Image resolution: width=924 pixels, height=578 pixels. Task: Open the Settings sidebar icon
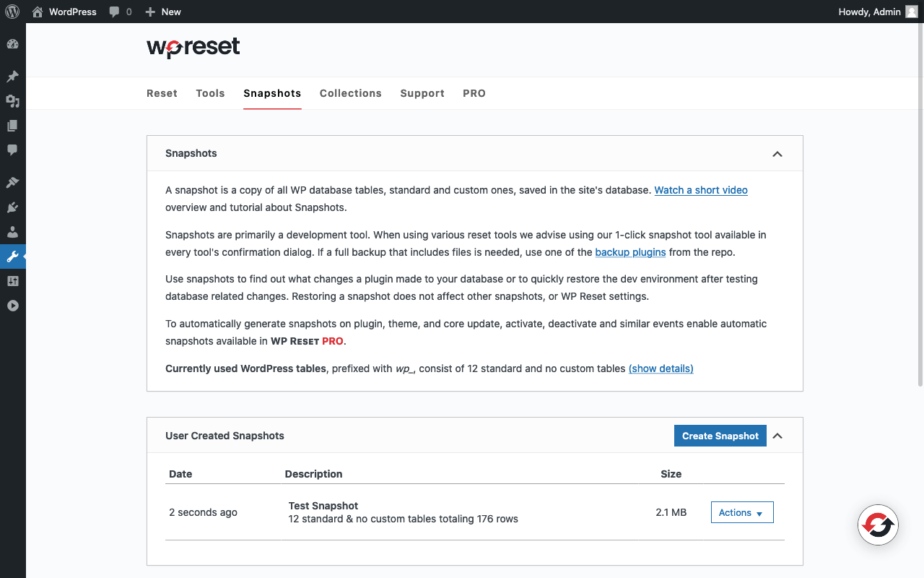(12, 281)
